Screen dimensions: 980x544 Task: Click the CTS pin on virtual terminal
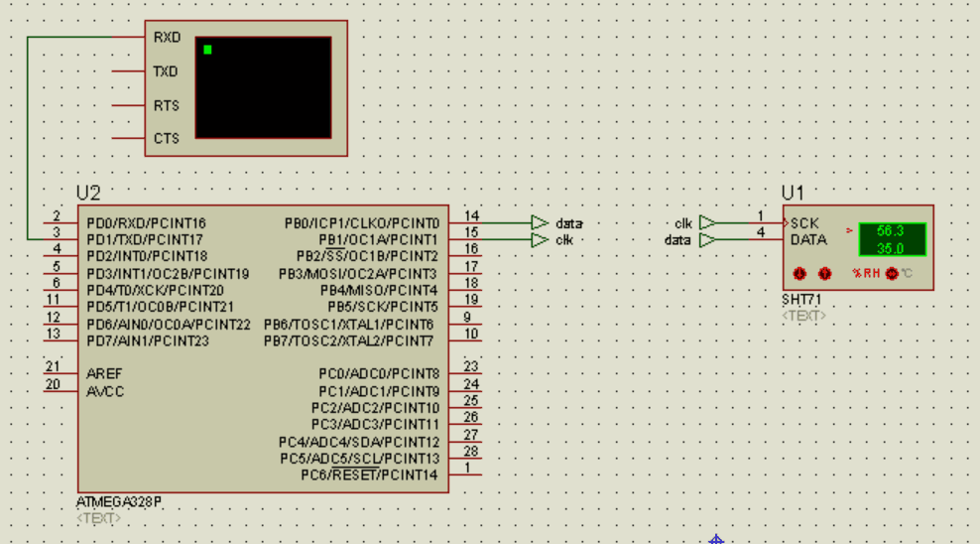[166, 139]
